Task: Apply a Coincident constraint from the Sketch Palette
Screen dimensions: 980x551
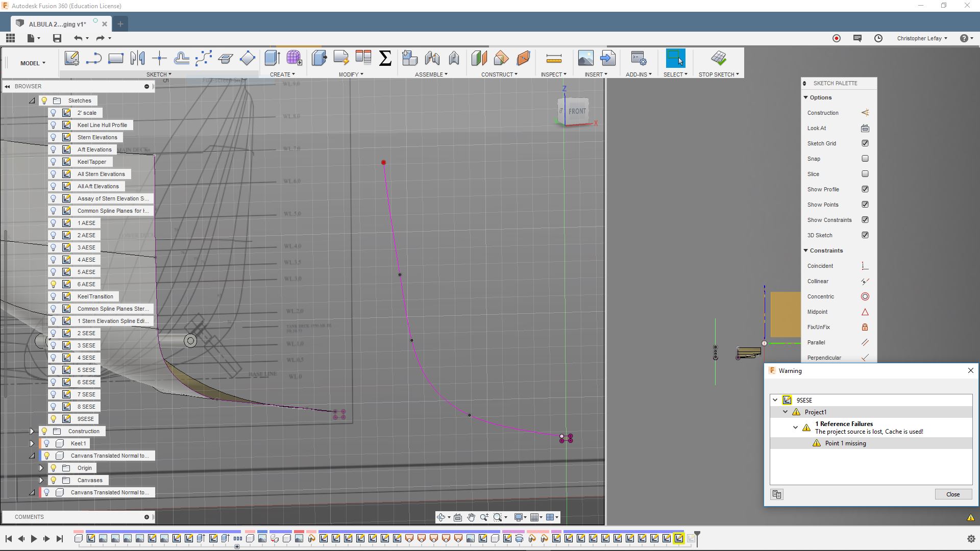Action: 865,265
